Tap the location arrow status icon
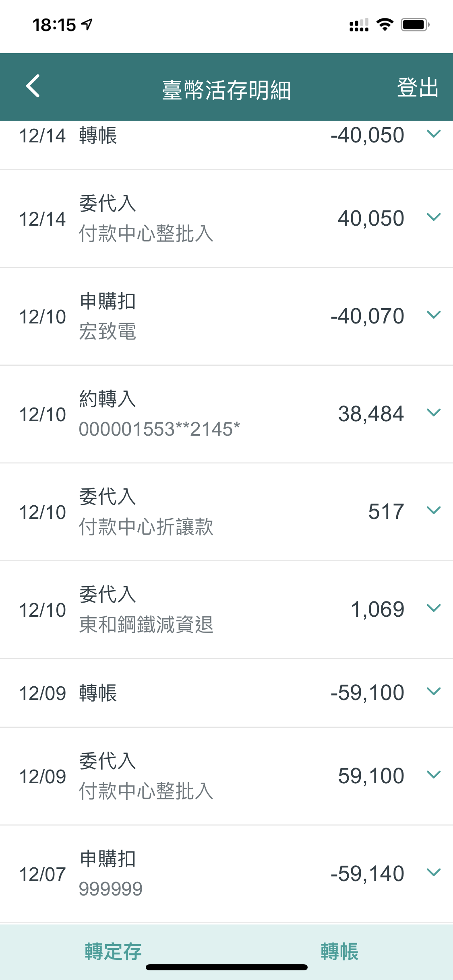 point(87,25)
